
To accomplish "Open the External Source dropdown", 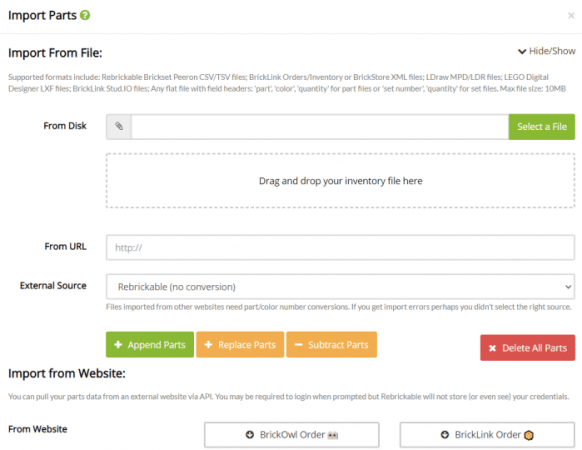I will (x=340, y=287).
